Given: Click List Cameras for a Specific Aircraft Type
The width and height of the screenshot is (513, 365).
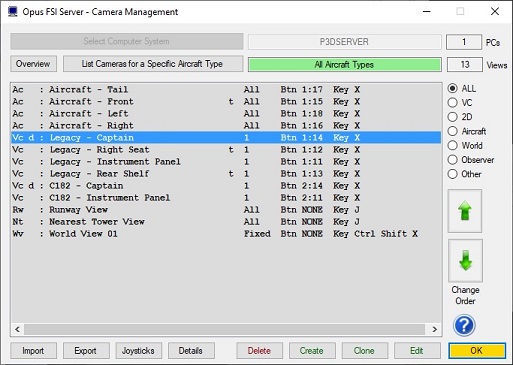Looking at the screenshot, I should [153, 64].
